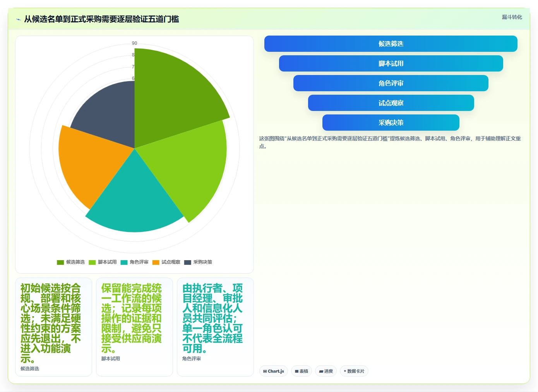Image resolution: width=538 pixels, height=392 pixels.
Task: Click the 数据卡片 tag chip
Action: point(354,371)
